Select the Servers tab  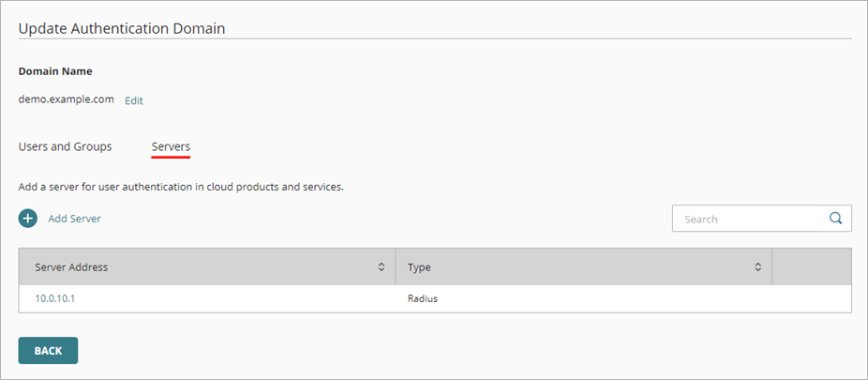(171, 146)
